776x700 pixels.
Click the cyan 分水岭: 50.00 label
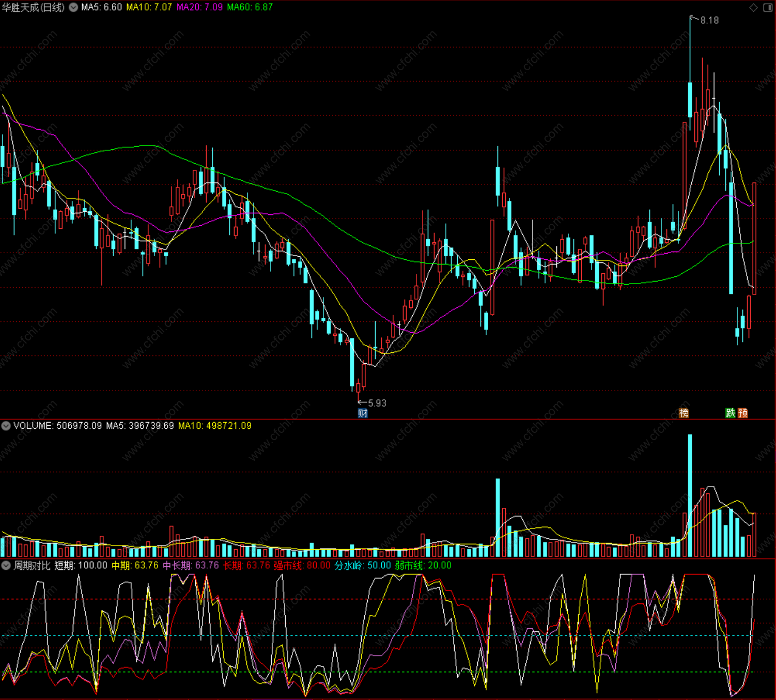363,565
